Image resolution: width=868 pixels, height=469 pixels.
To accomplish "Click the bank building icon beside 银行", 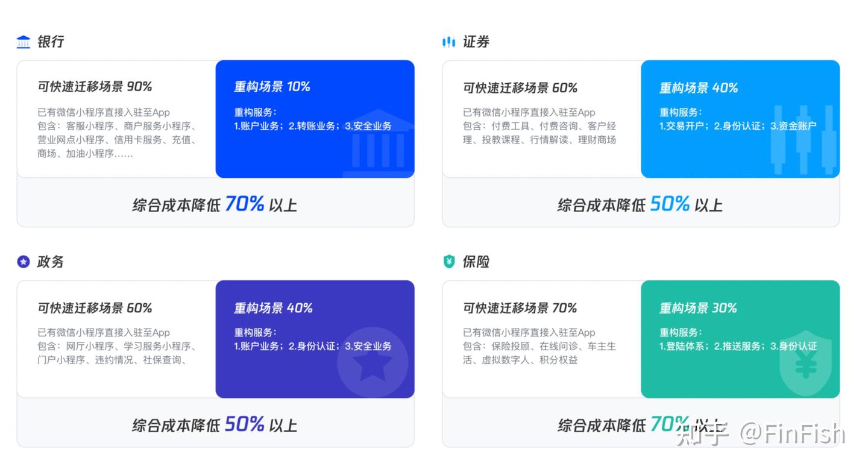I will 24,42.
